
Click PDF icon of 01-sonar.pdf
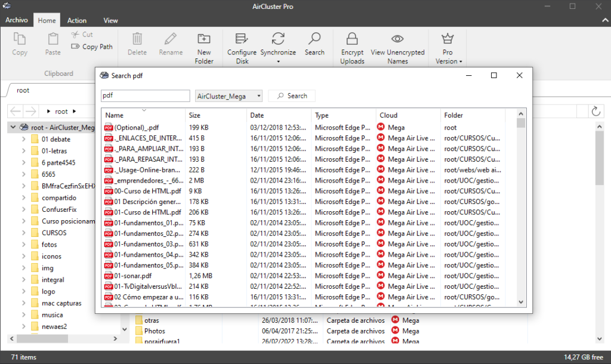(x=109, y=276)
